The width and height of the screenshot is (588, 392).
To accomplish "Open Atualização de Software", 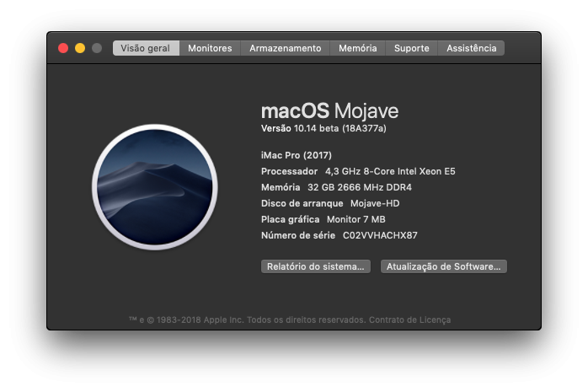I will 444,266.
